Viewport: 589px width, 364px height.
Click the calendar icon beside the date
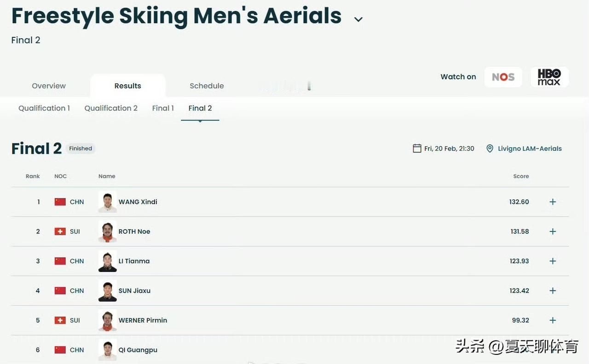point(417,148)
